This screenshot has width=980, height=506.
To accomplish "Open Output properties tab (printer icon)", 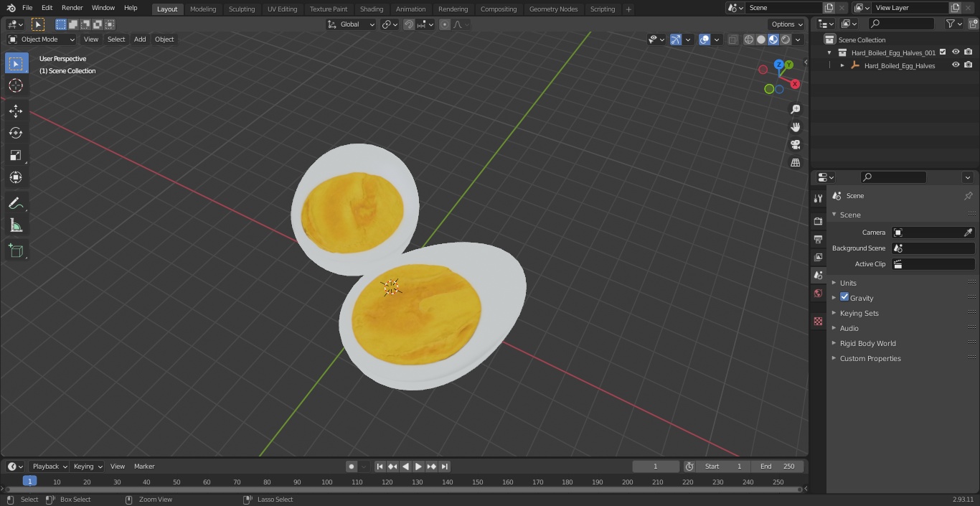I will pyautogui.click(x=818, y=239).
